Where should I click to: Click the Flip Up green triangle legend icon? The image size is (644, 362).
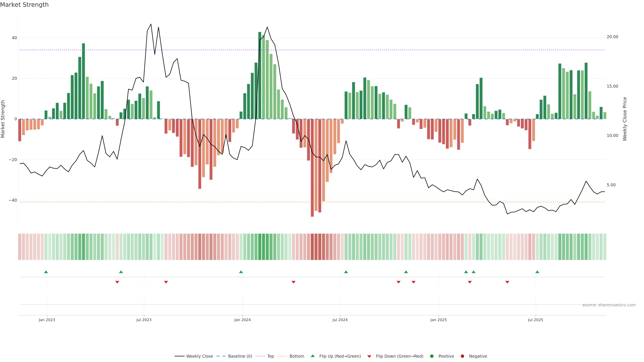(312, 356)
